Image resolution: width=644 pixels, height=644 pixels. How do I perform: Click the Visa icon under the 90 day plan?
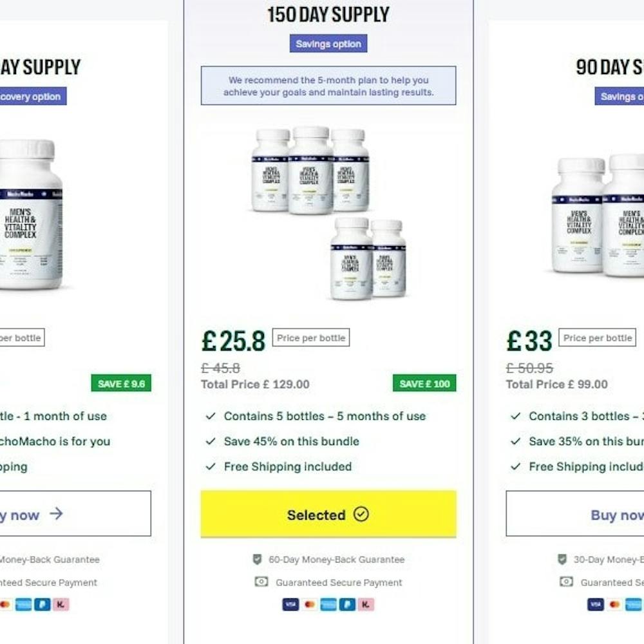pyautogui.click(x=596, y=605)
